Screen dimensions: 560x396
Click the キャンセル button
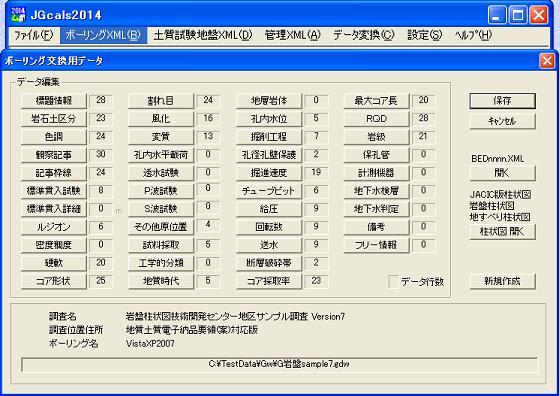(502, 121)
